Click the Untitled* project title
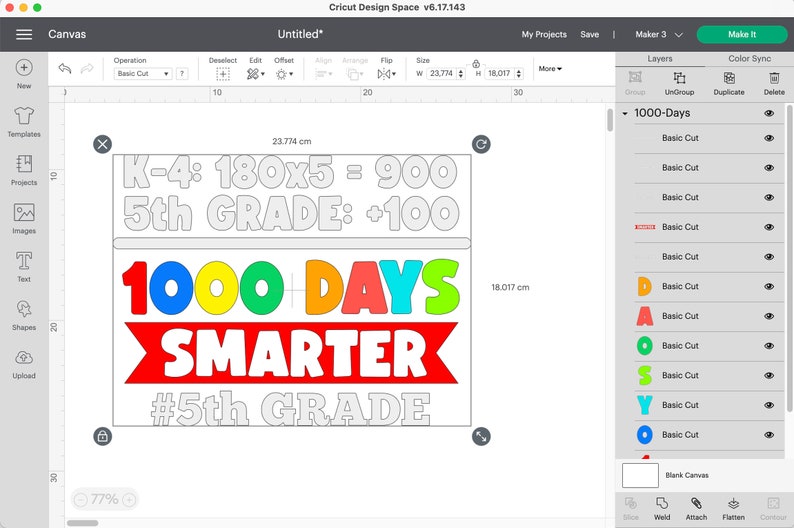 click(x=300, y=34)
